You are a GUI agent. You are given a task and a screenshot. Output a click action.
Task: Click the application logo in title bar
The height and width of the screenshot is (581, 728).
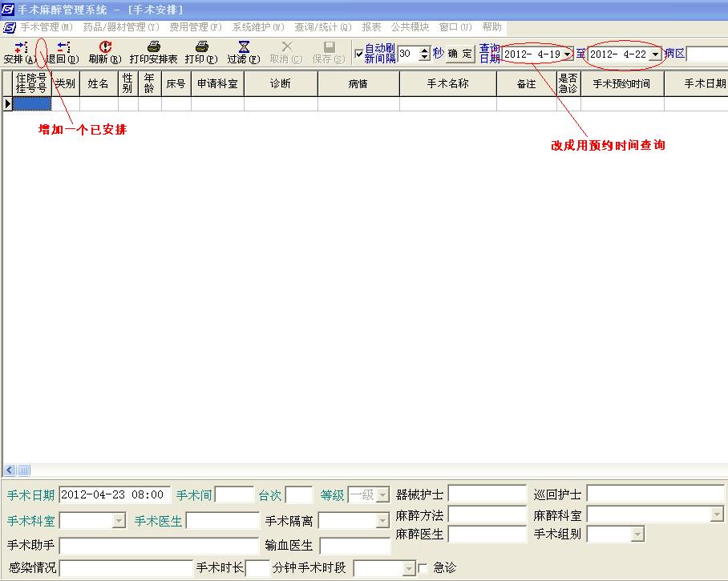pos(8,9)
